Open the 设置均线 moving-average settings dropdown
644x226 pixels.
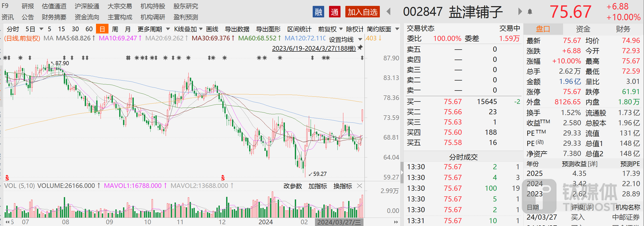[x=360, y=39]
